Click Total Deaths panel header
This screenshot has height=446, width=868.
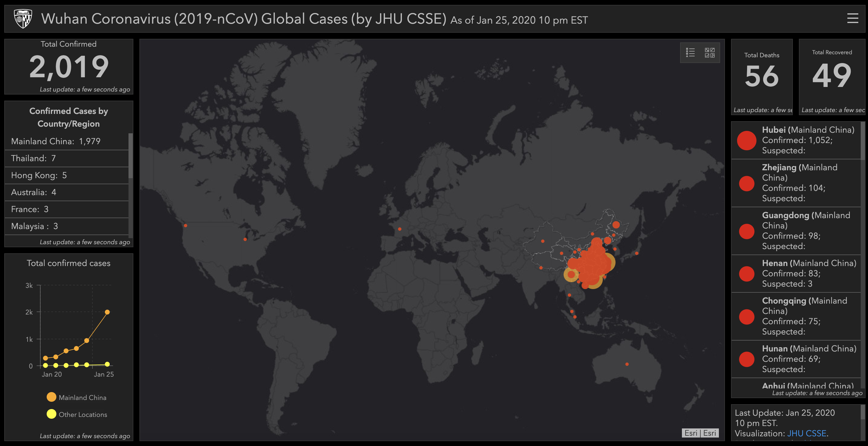tap(762, 54)
